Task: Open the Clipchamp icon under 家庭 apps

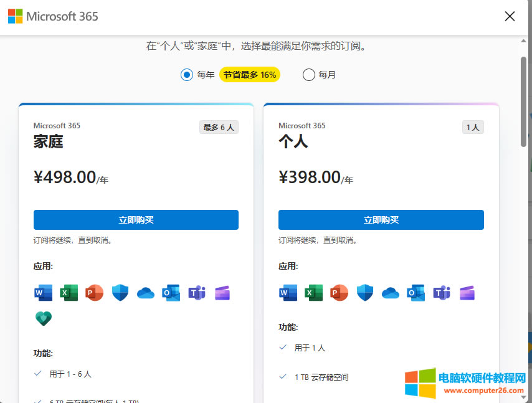Action: point(222,293)
